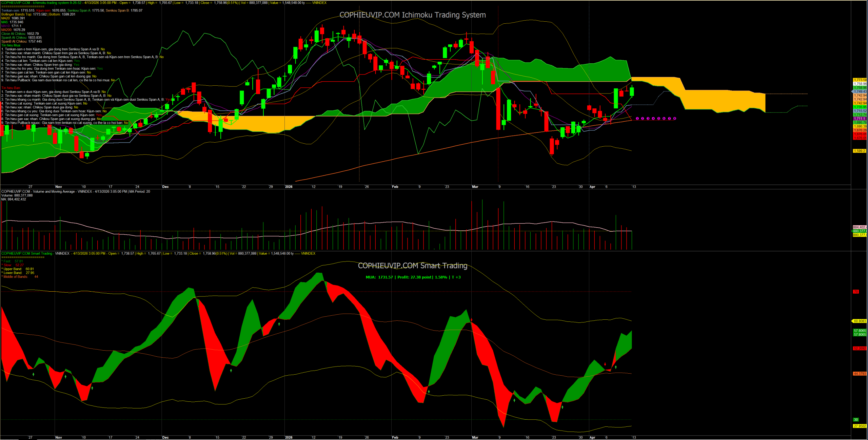868x440 pixels.
Task: Click the blue 1,749.43 price pointer label
Action: 860,91
